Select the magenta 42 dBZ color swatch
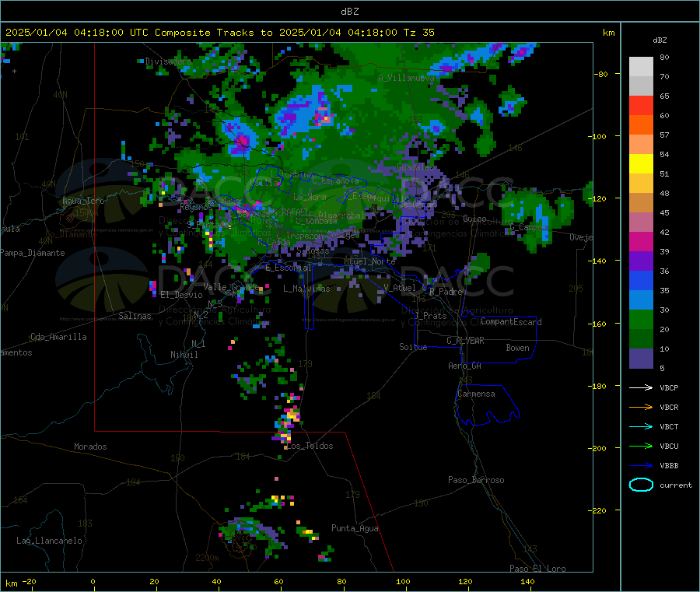Viewport: 700px width, 592px height. click(641, 241)
